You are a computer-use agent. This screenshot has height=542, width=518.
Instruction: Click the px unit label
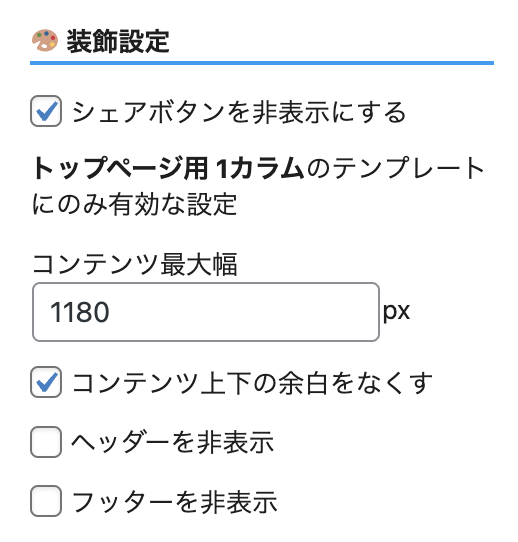click(396, 312)
